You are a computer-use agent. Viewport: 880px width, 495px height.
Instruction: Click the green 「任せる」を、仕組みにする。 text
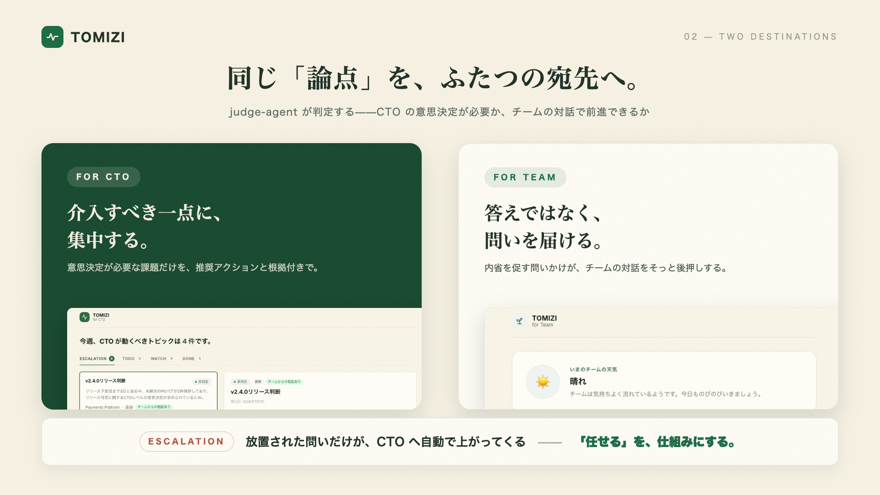pos(657,442)
